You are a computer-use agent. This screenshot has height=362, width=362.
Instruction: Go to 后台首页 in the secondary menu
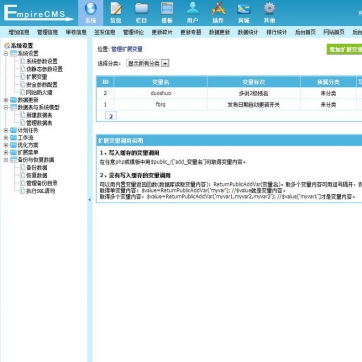click(305, 32)
